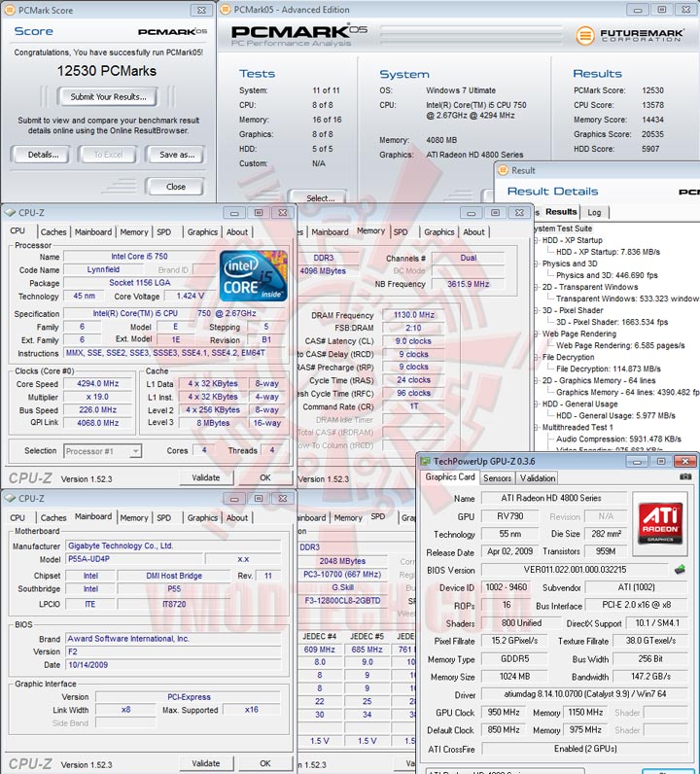Viewport: 700px width, 774px height.
Task: Expand HDD - XP Startup tree node
Action: pyautogui.click(x=536, y=240)
